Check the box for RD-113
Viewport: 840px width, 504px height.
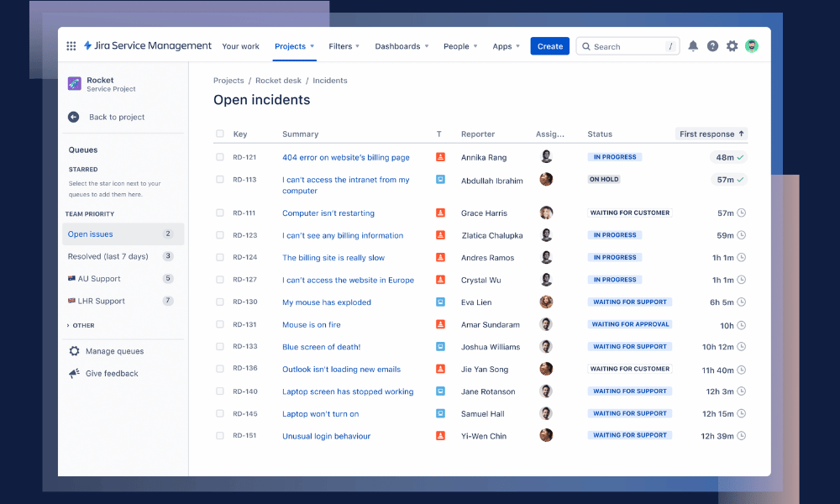[219, 180]
